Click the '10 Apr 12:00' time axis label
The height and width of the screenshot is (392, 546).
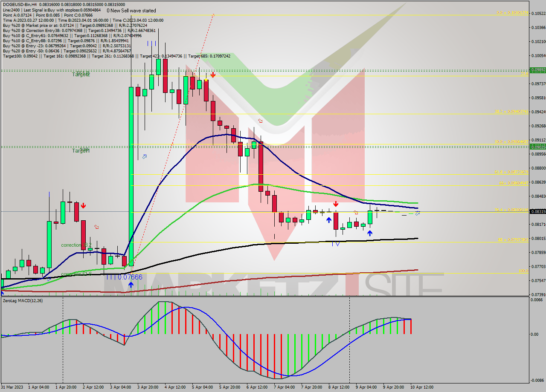point(421,387)
